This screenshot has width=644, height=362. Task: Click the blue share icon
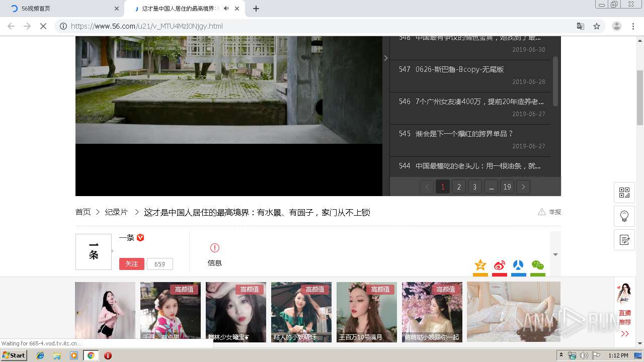519,265
